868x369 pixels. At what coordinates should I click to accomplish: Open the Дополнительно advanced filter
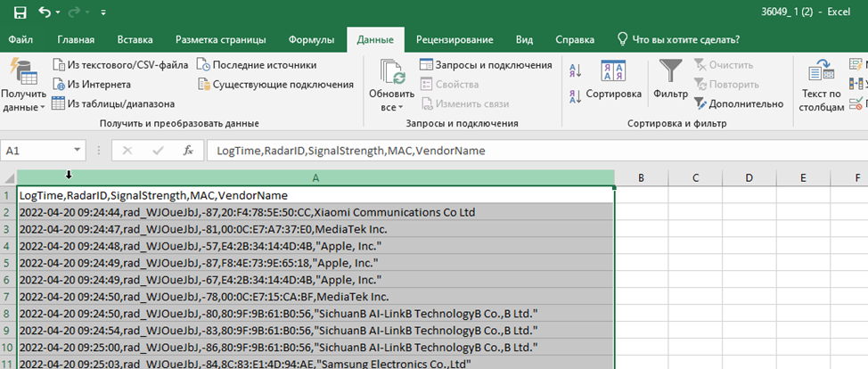click(x=739, y=103)
